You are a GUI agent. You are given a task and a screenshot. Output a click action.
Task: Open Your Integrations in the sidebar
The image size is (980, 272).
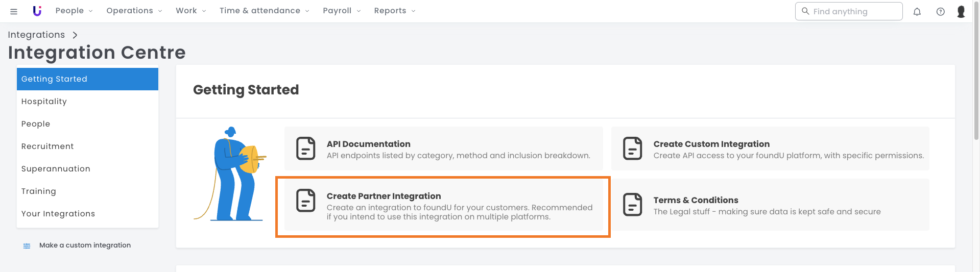click(x=58, y=214)
